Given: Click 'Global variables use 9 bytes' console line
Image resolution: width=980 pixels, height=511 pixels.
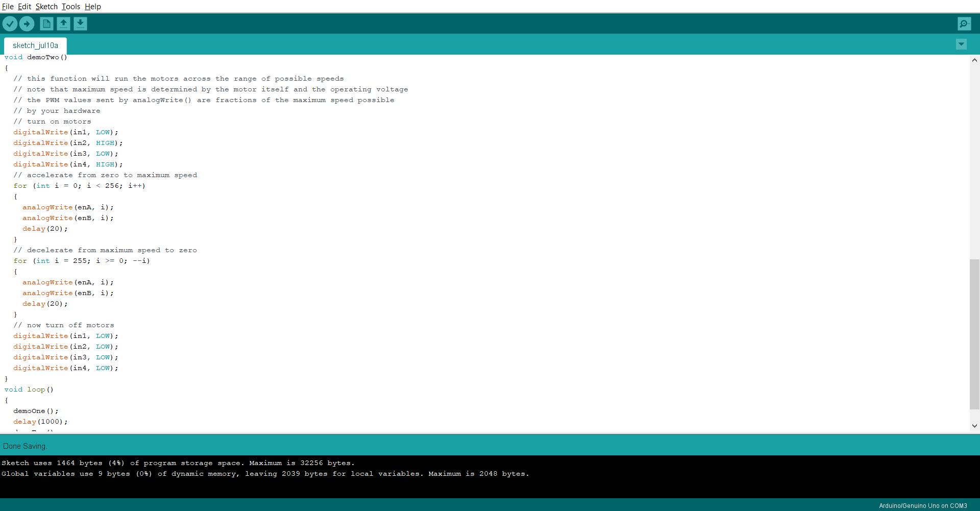Looking at the screenshot, I should (265, 474).
